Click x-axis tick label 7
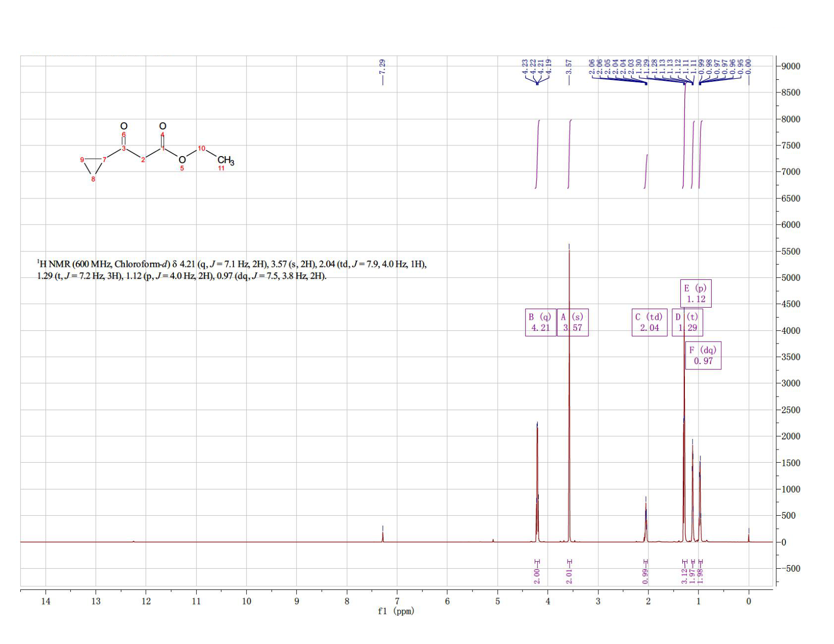834x644 pixels. pos(397,601)
